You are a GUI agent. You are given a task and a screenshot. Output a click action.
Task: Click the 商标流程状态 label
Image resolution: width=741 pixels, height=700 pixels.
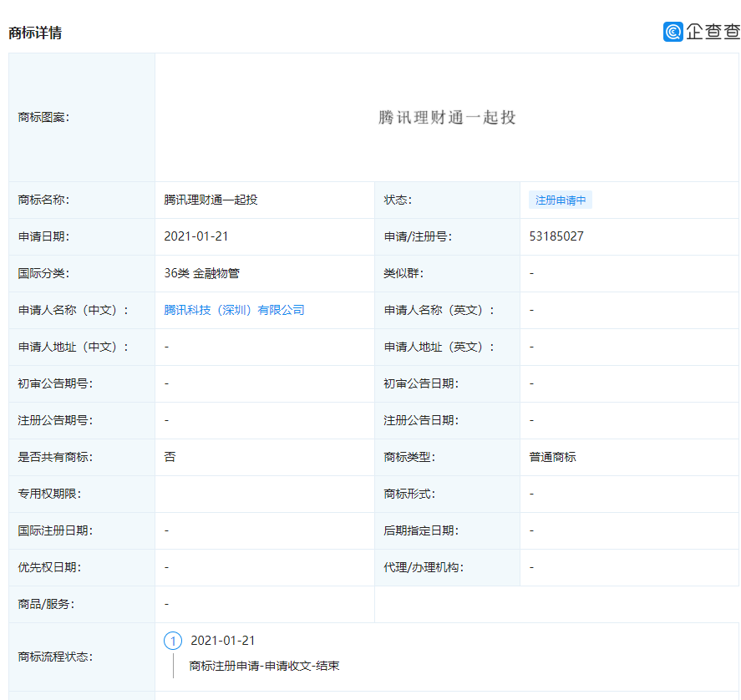click(x=55, y=657)
